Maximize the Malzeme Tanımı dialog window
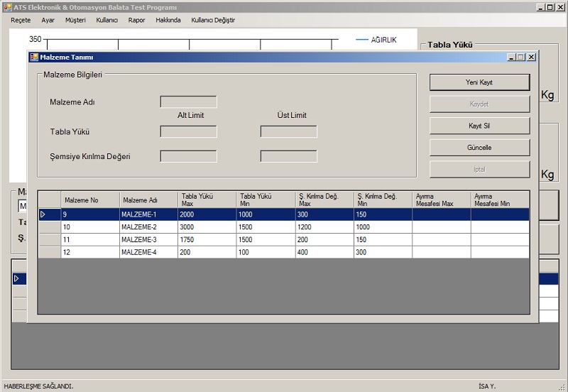 521,57
